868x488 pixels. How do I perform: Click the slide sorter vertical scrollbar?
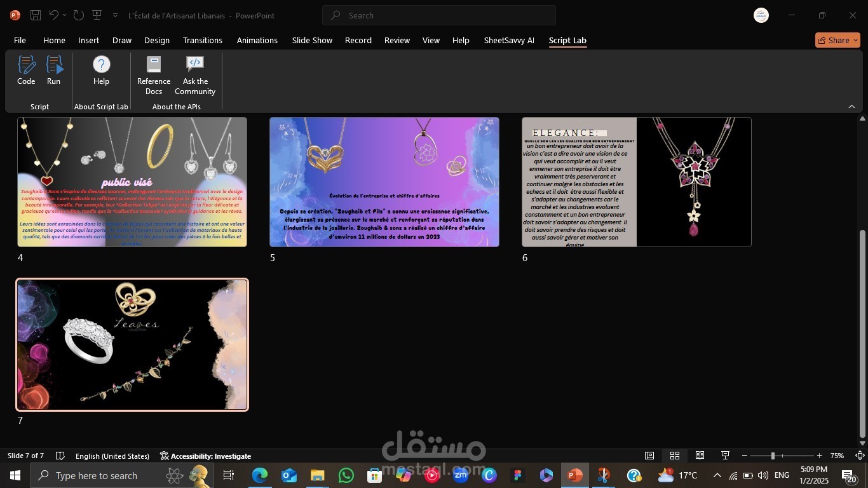[862, 333]
